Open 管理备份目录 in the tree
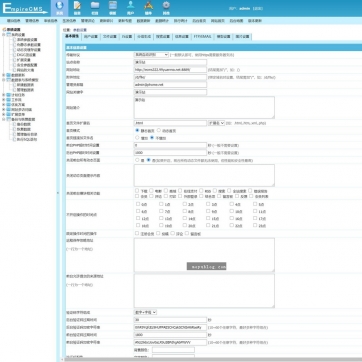The width and height of the screenshot is (362, 362). coord(27,134)
